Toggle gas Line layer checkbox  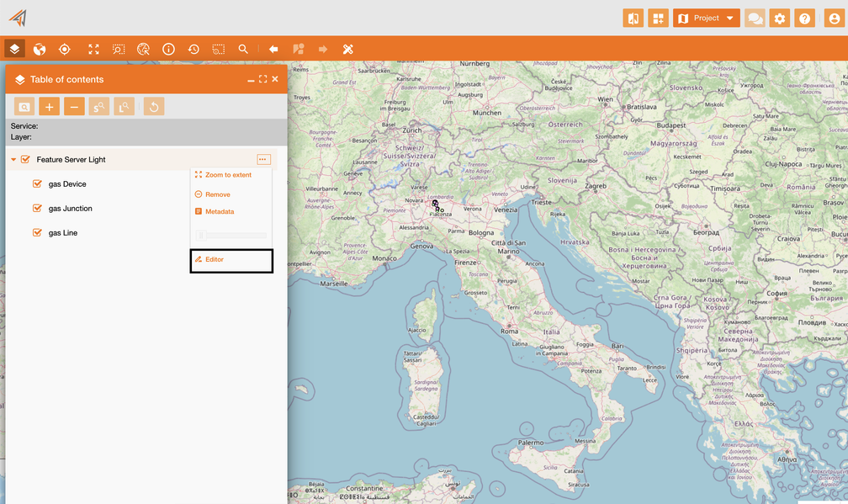37,232
